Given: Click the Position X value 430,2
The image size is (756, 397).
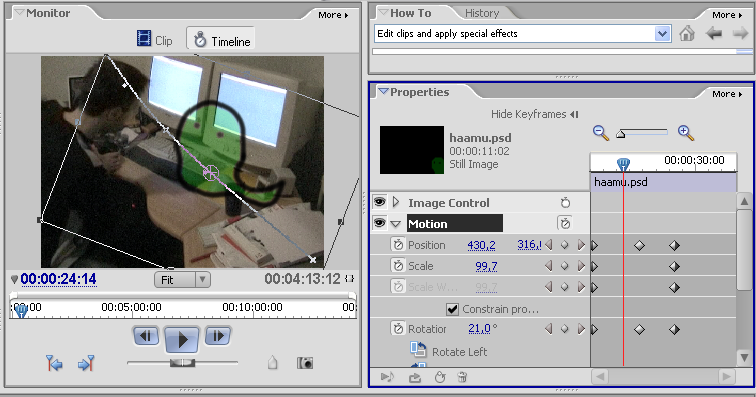Looking at the screenshot, I should click(x=481, y=245).
